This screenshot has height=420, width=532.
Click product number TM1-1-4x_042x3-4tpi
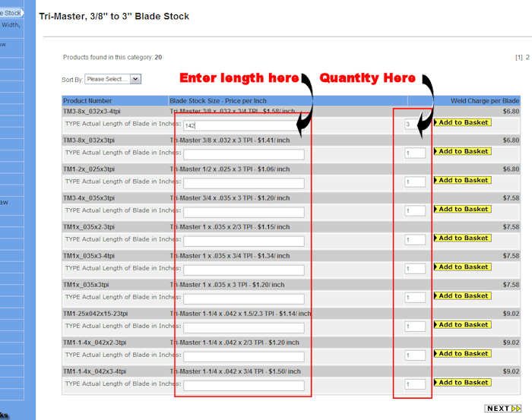click(x=95, y=371)
